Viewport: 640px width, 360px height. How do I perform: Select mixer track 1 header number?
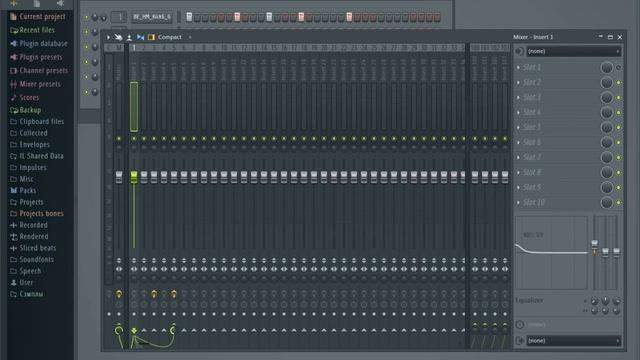click(x=134, y=48)
